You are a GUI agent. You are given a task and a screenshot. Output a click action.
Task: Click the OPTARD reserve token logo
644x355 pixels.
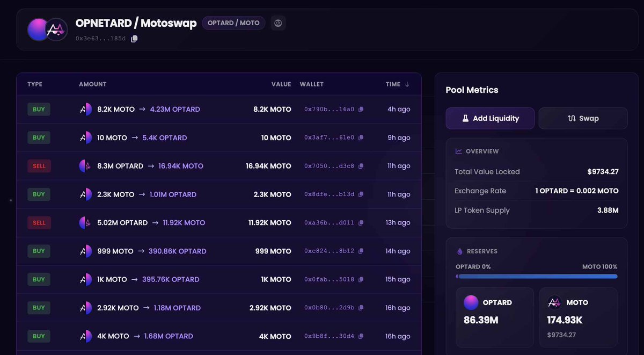471,302
